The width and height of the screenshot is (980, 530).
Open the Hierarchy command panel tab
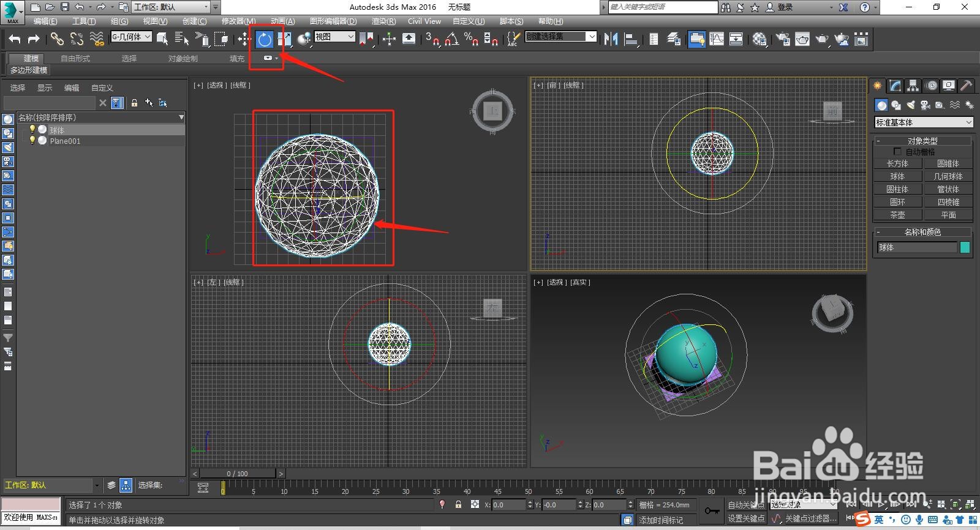pos(913,86)
